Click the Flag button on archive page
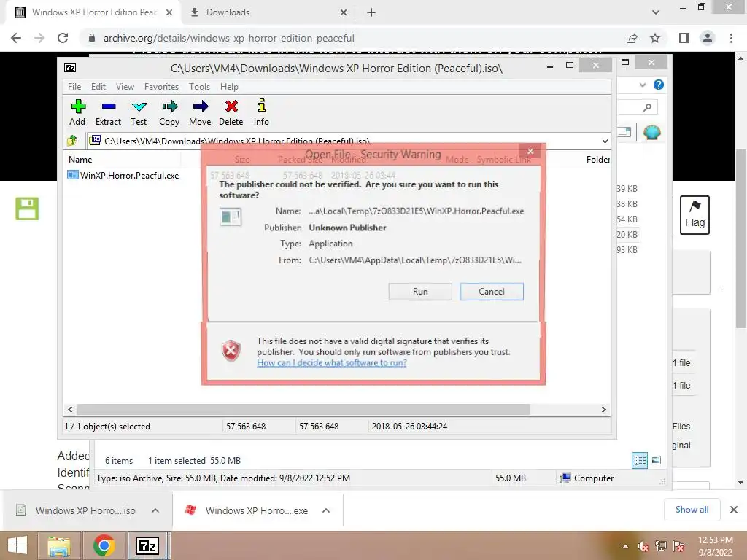 point(694,215)
